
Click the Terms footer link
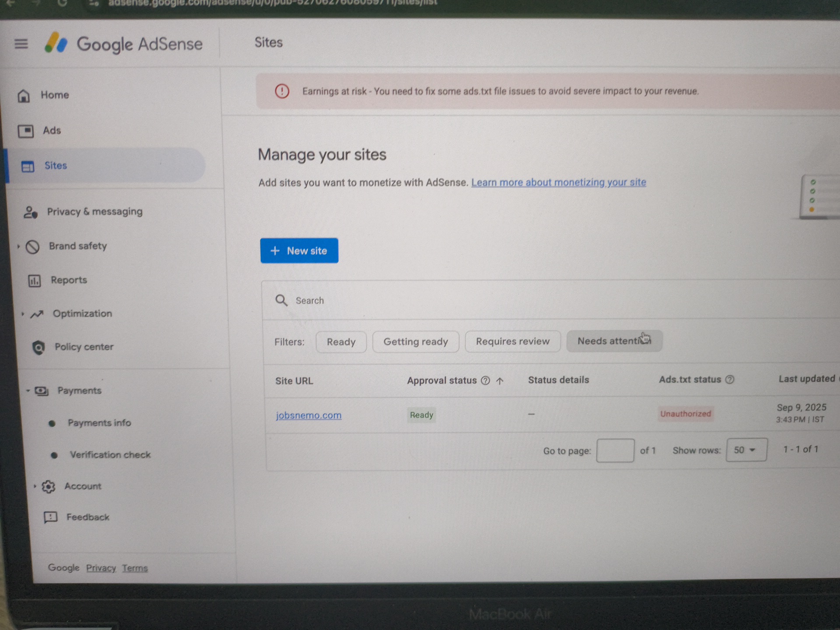pos(135,568)
